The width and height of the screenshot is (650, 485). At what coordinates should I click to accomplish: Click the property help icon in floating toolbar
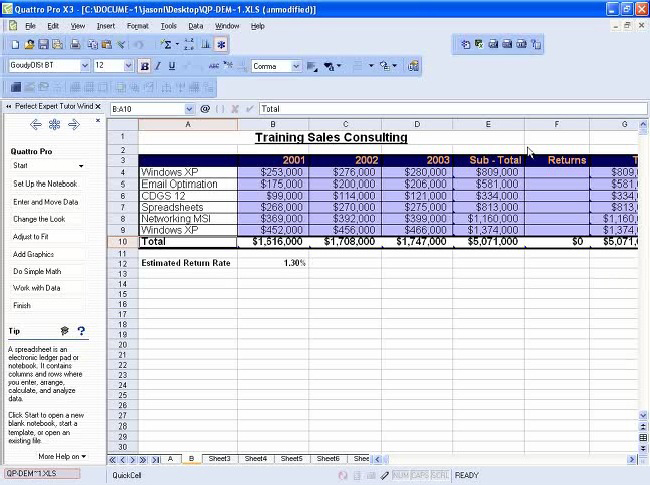(x=536, y=44)
